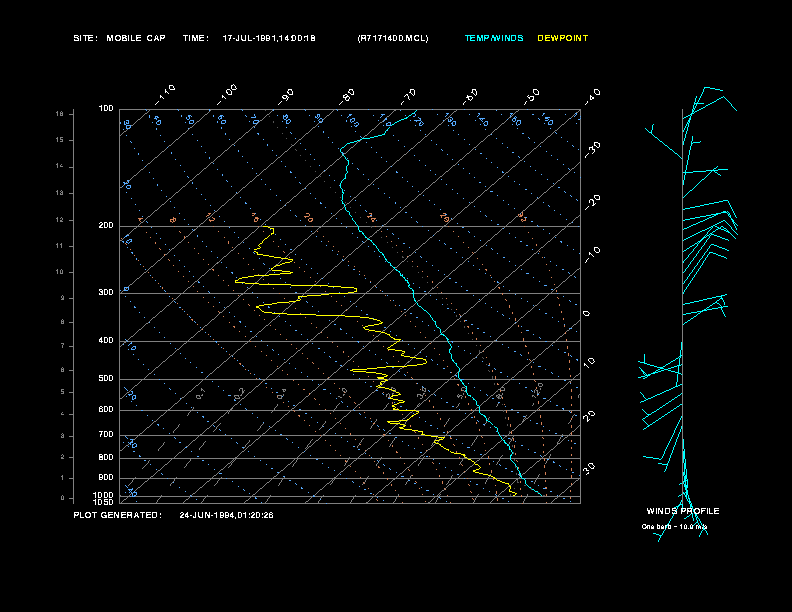Image resolution: width=792 pixels, height=612 pixels.
Task: Click the -40 isotherm label at corner
Action: tap(592, 97)
